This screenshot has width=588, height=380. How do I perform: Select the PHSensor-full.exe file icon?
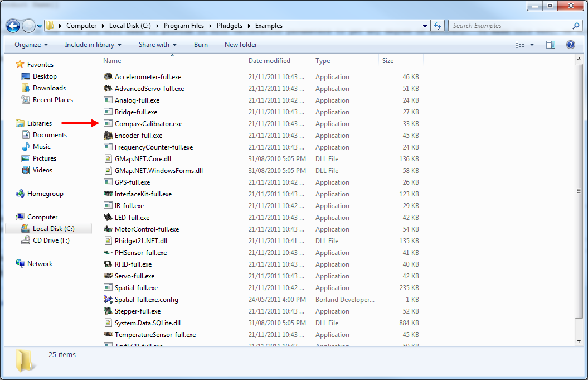click(x=108, y=253)
